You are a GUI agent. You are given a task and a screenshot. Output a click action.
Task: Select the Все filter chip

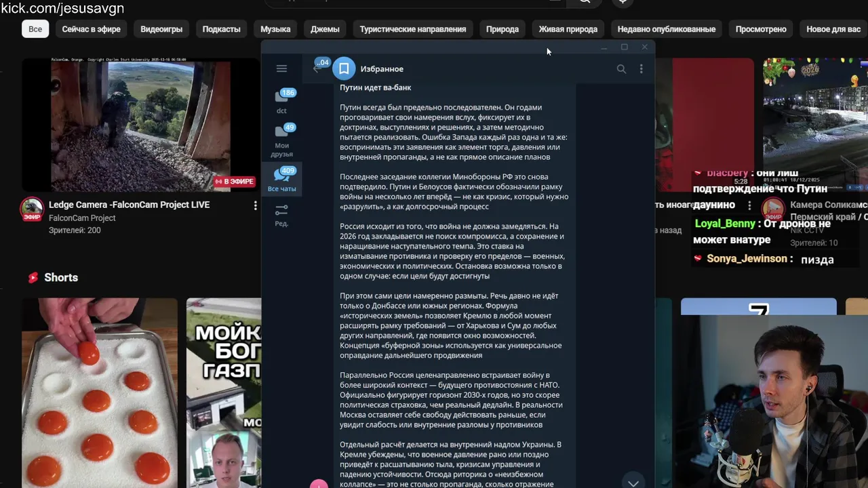point(35,29)
